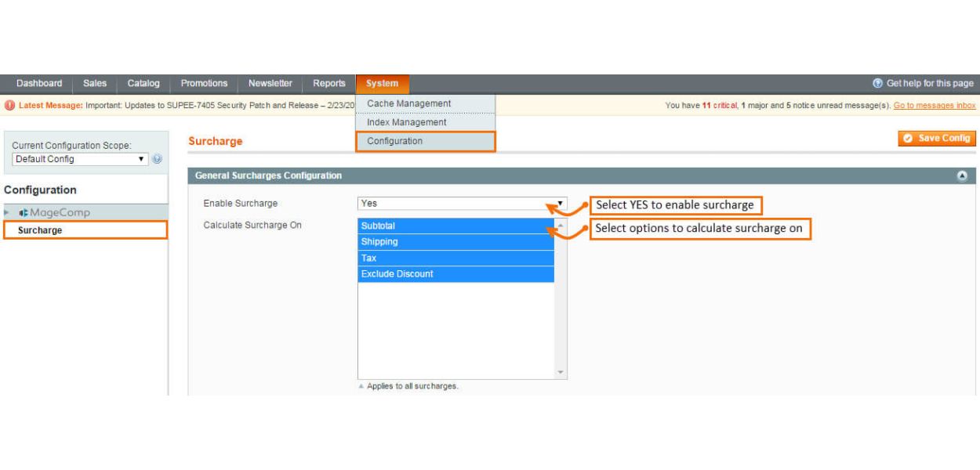Screen dimensions: 980x470
Task: Open the Enable Surcharge Yes dropdown
Action: click(462, 204)
